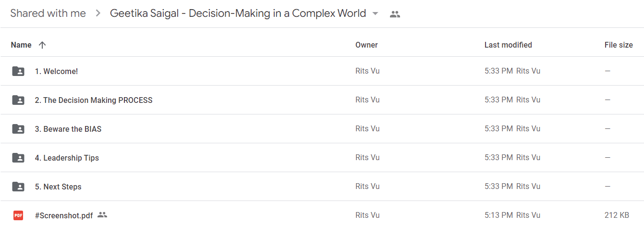Toggle sort direction arrow next to Name
Screen dimensions: 644x226
42,45
